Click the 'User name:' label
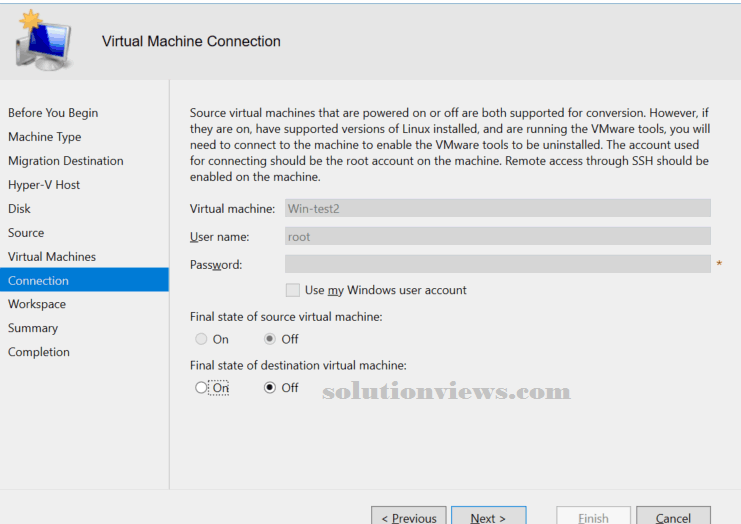Image resolution: width=741 pixels, height=524 pixels. pos(220,237)
